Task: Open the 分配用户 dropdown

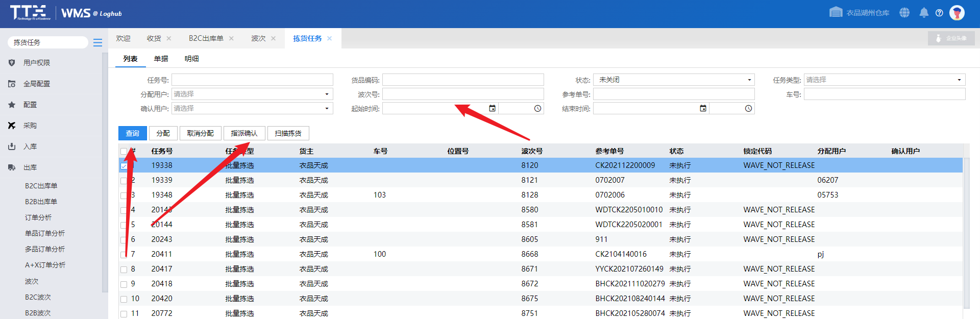Action: (327, 94)
